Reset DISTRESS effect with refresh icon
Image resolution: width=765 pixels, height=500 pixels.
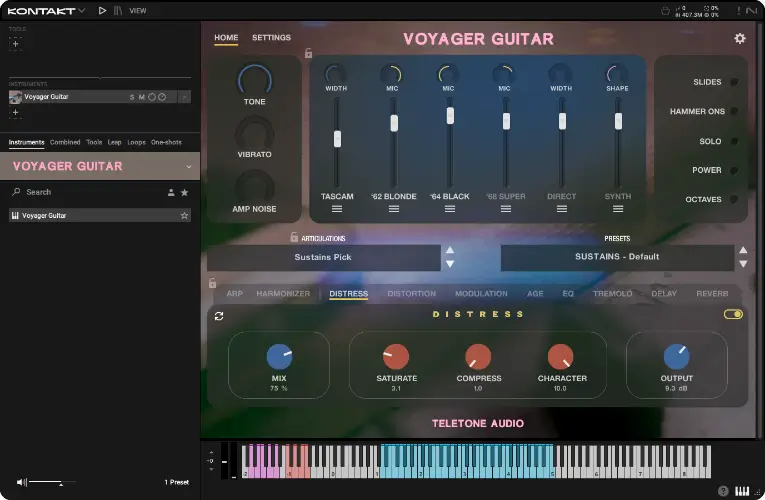219,317
